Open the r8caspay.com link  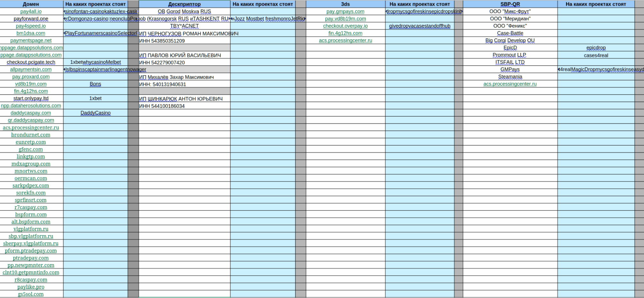coord(31,280)
